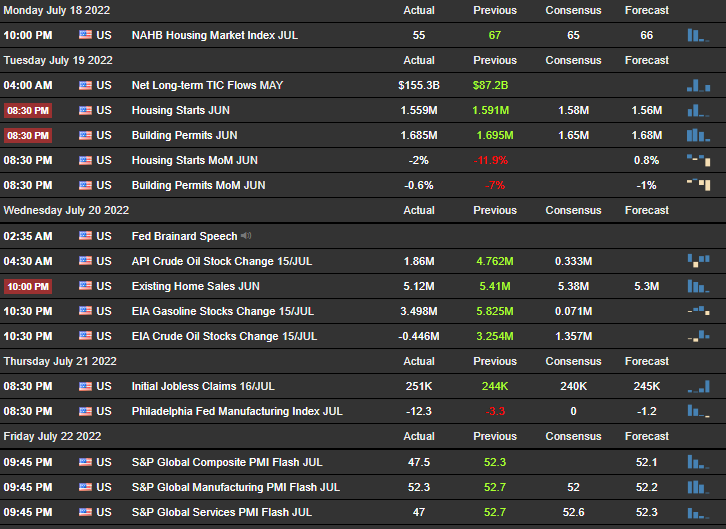Viewport: 726px width, 529px height.
Task: Open chart icon for Philadelphia Fed Manufacturing Index
Action: point(698,411)
